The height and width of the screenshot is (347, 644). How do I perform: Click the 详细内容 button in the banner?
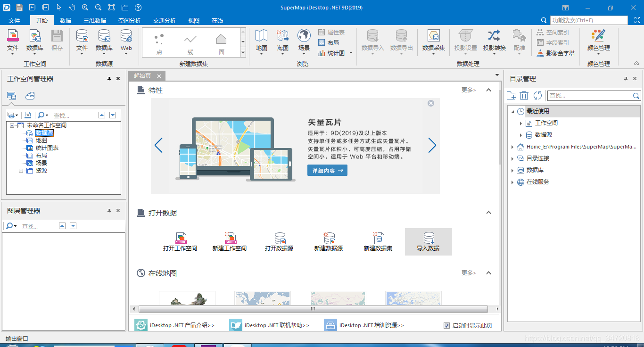[327, 171]
